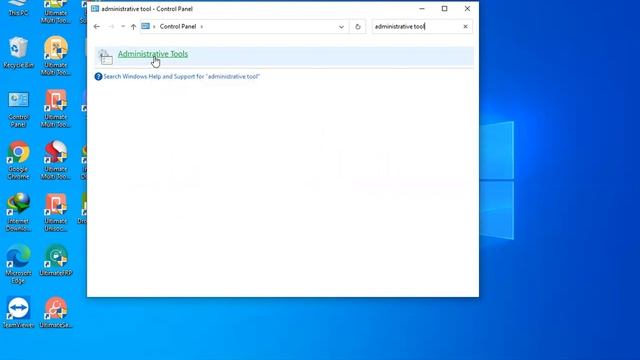Minimize the Control Panel window
640x360 pixels.
[422, 9]
